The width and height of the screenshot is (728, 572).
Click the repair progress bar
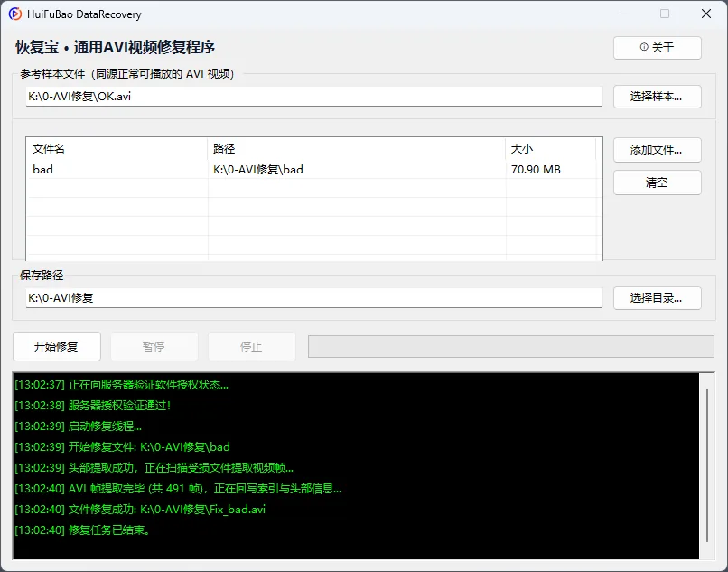pos(511,347)
